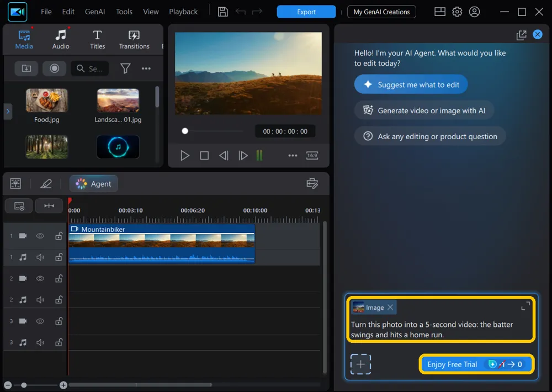Image resolution: width=552 pixels, height=392 pixels.
Task: Mute audio track 2
Action: coord(40,300)
